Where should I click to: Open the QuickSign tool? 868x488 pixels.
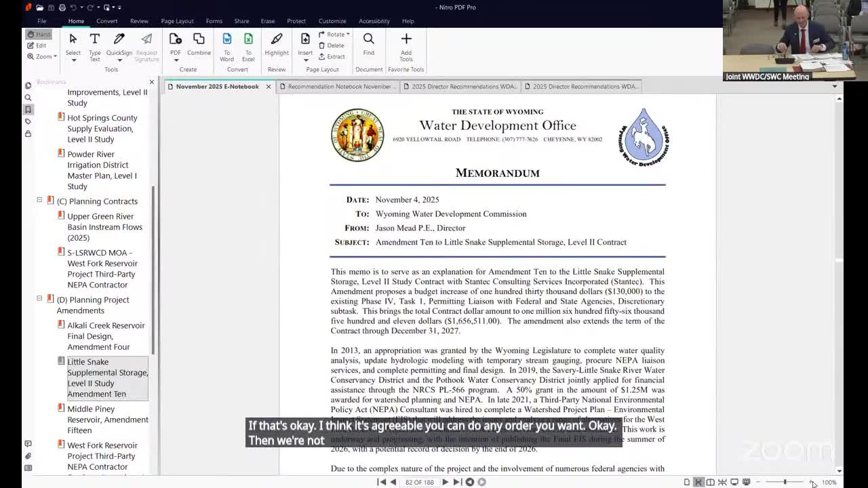pyautogui.click(x=119, y=45)
